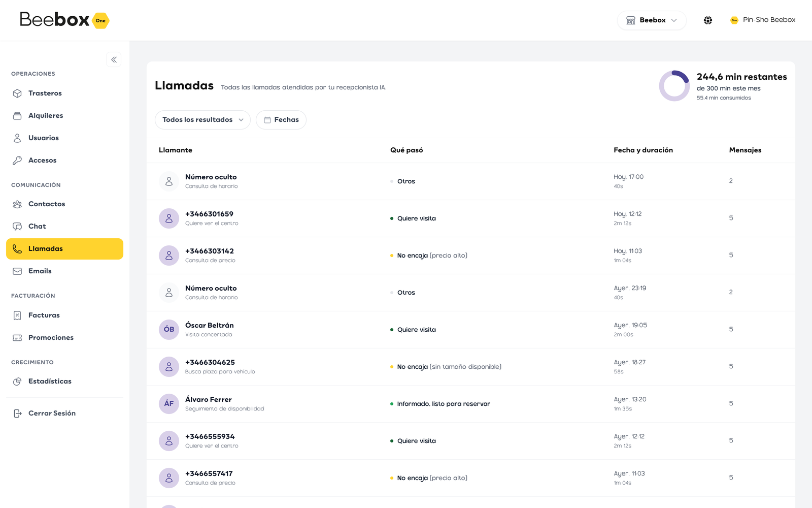Click the Promociones ticket icon
Screen dimensions: 812x508
pos(17,338)
